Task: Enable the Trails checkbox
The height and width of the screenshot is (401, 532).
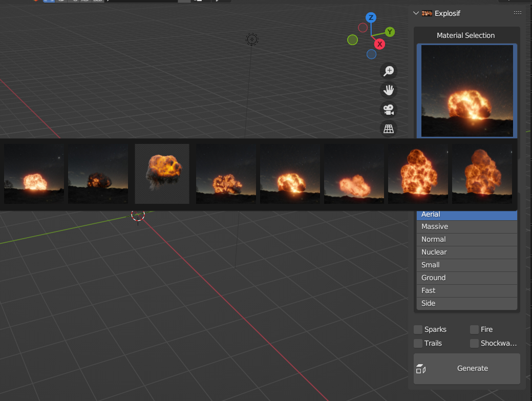Action: [x=418, y=343]
